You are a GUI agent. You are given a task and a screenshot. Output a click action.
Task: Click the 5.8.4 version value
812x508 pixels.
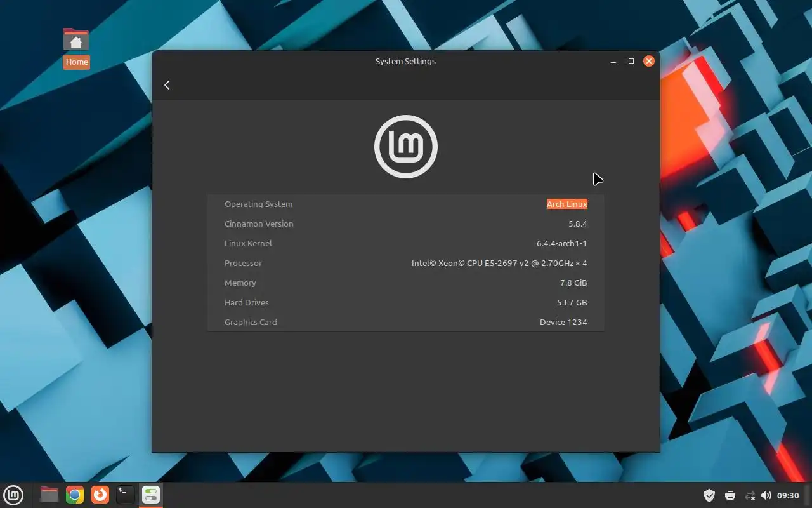tap(578, 224)
